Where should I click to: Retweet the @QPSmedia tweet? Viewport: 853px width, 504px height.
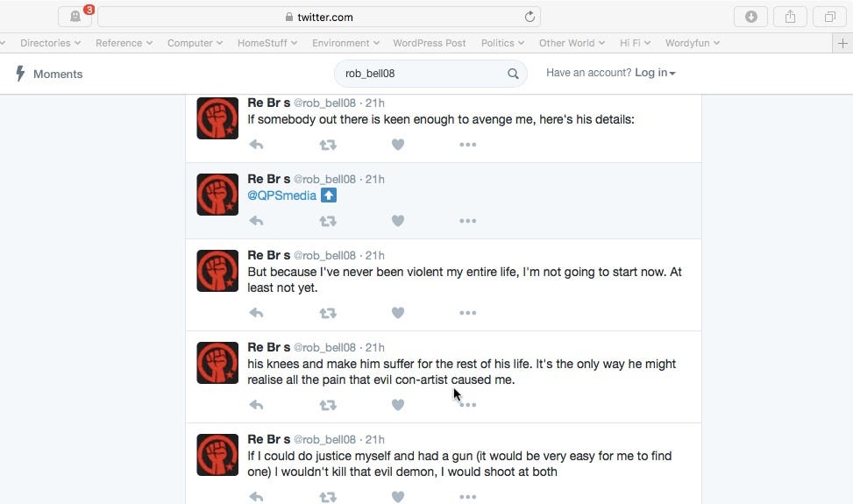tap(328, 221)
